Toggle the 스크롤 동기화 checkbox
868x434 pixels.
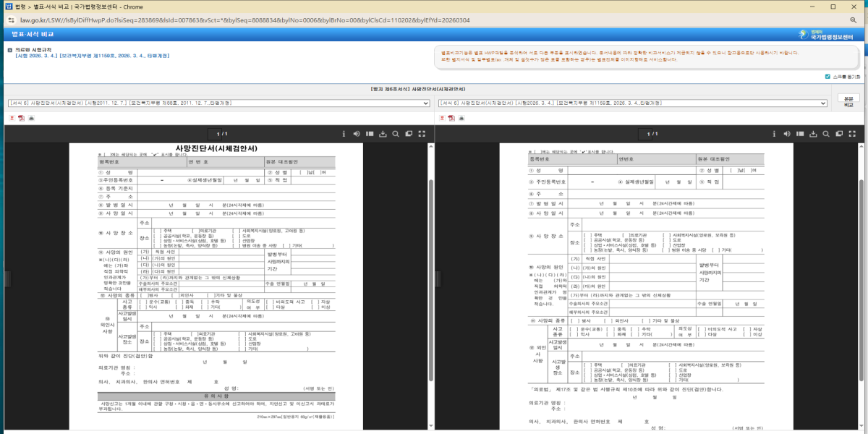[x=827, y=77]
